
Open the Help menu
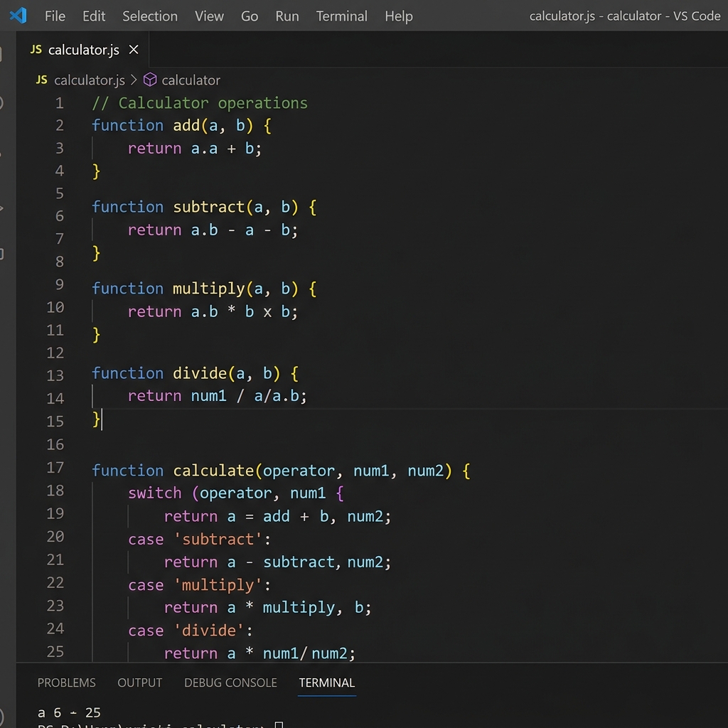[x=399, y=16]
